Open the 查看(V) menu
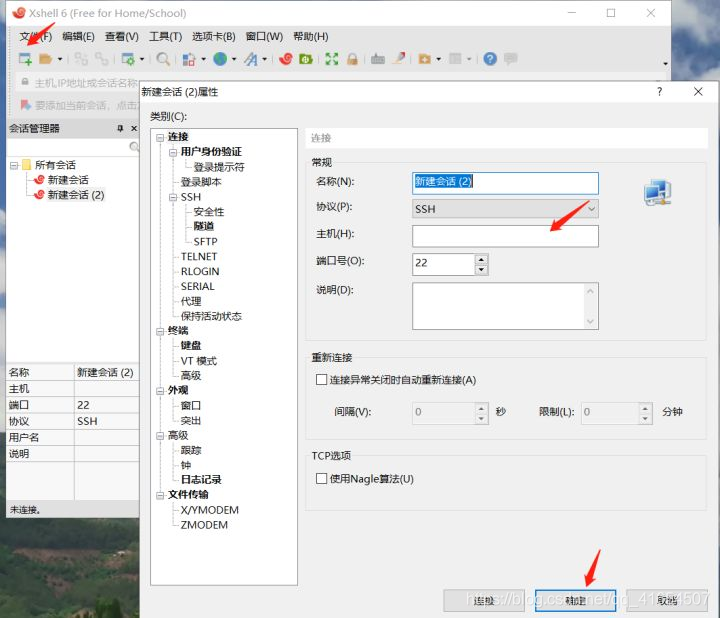Screen dimensions: 720x618 click(x=122, y=36)
